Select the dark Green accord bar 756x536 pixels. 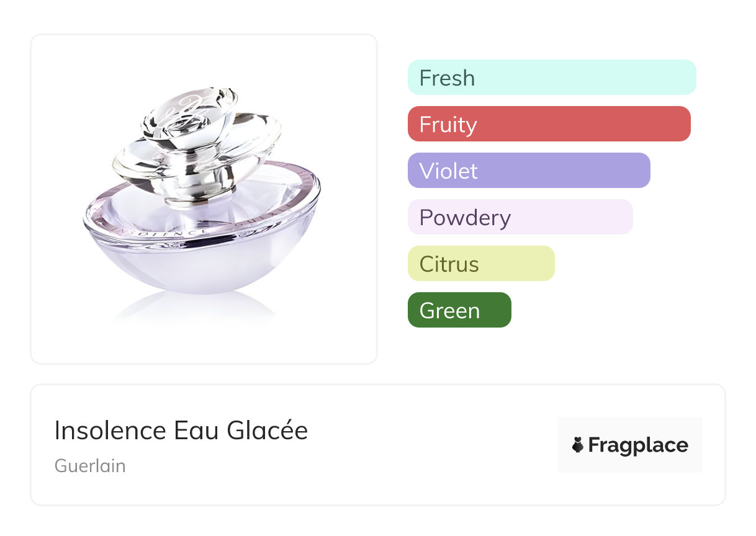(459, 310)
